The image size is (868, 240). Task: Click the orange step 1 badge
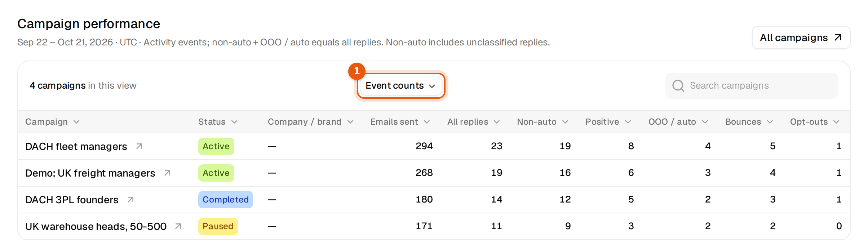(356, 71)
